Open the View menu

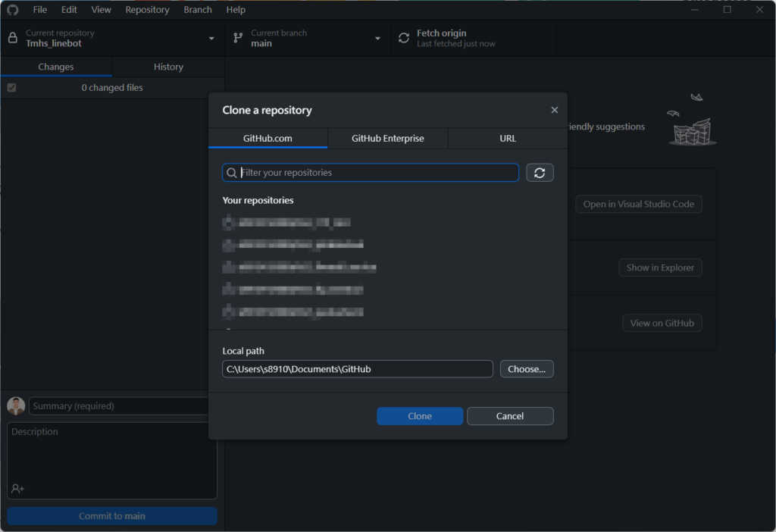click(x=101, y=9)
